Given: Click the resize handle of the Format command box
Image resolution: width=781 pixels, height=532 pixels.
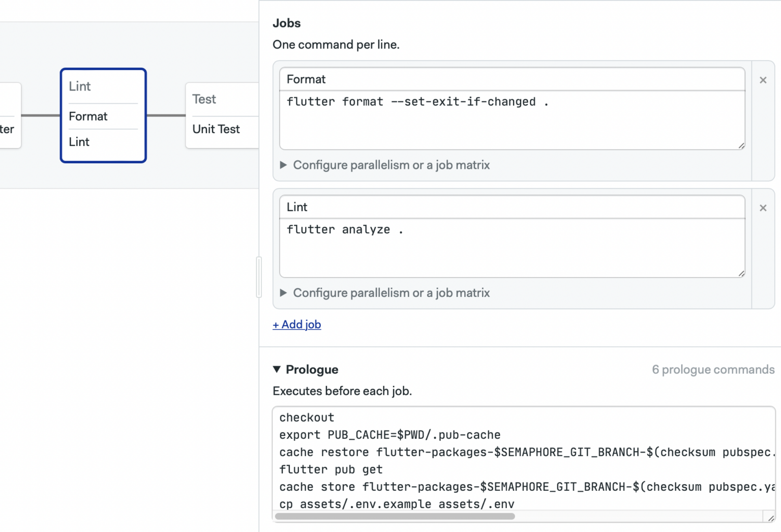Looking at the screenshot, I should (x=741, y=146).
